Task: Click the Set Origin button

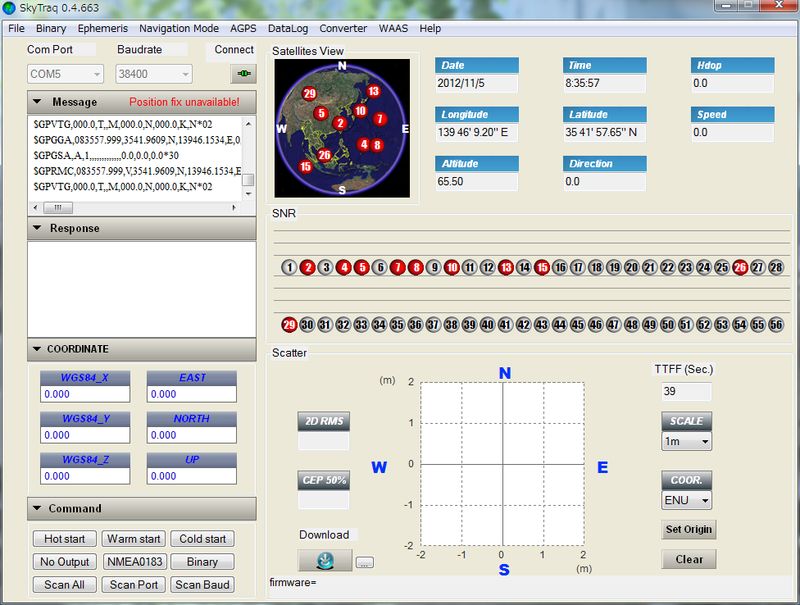Action: (689, 530)
